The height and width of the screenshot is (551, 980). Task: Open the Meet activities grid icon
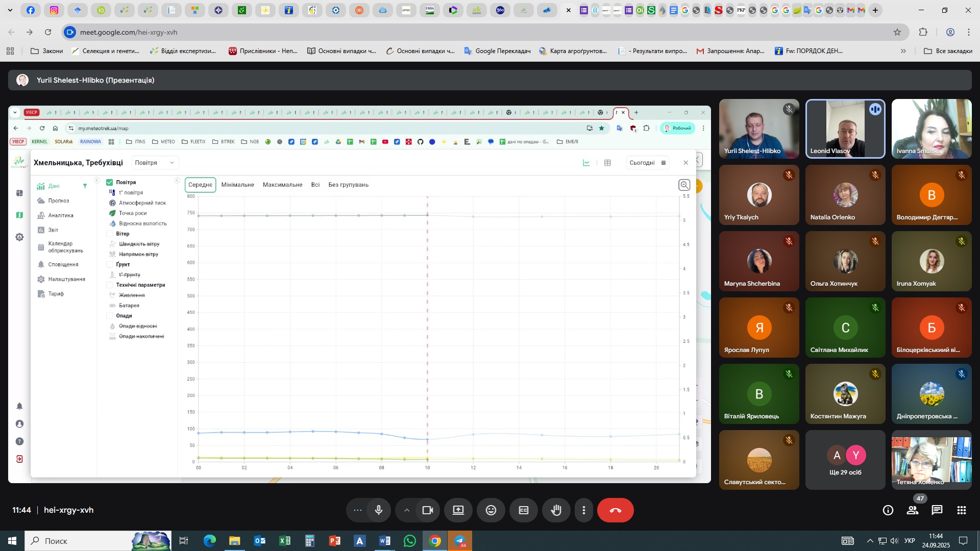(x=962, y=510)
